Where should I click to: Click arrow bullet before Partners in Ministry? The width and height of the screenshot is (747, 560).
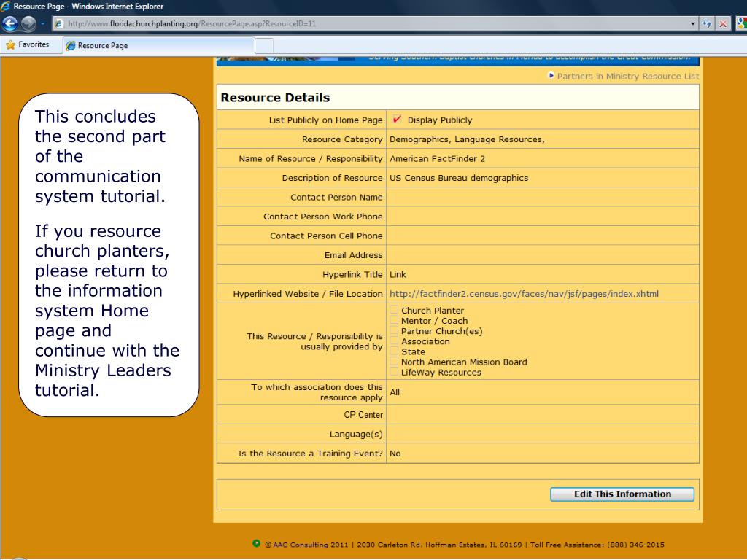[x=551, y=76]
